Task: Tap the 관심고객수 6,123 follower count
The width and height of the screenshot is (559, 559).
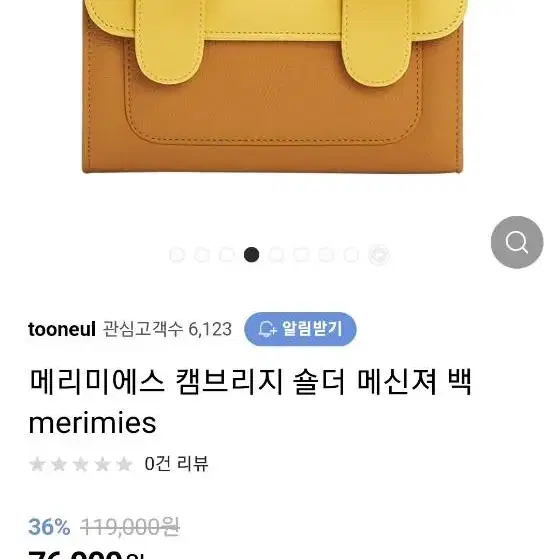Action: coord(167,329)
